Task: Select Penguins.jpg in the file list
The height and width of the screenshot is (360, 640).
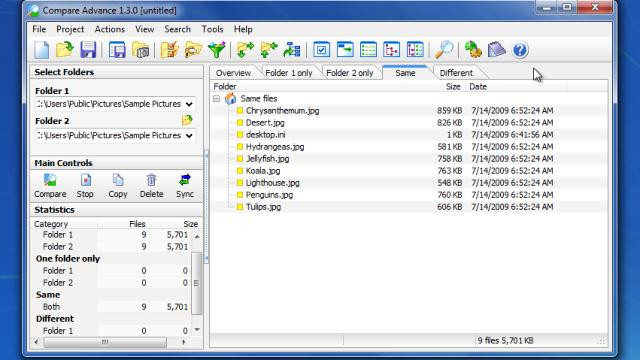Action: [269, 195]
